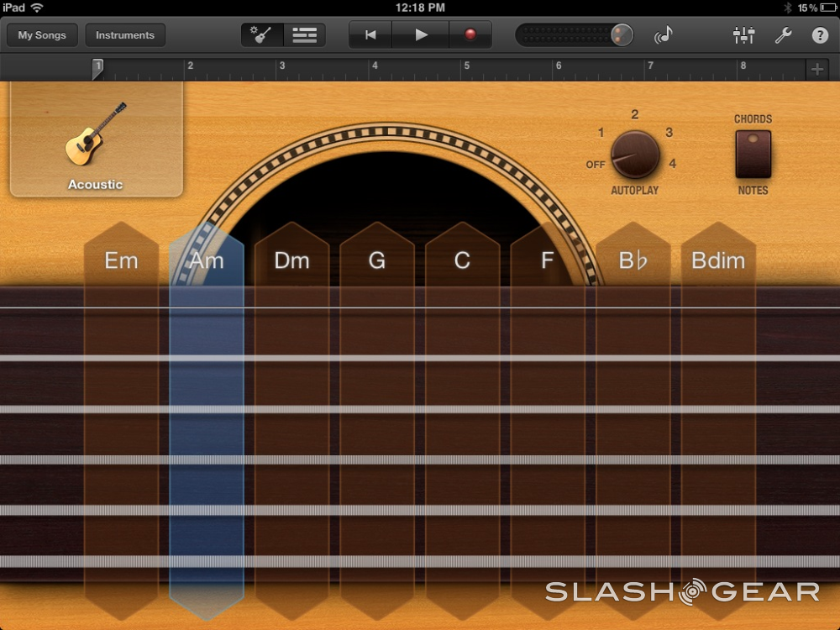Jump to bar 2 on ruler
The width and height of the screenshot is (840, 630).
click(190, 66)
